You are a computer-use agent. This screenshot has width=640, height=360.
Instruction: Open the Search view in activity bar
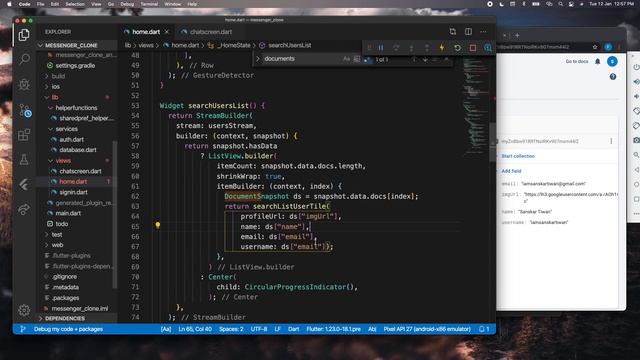point(24,60)
